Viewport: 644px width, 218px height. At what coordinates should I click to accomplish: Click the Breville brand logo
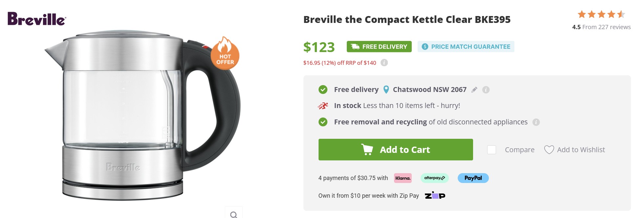[37, 19]
